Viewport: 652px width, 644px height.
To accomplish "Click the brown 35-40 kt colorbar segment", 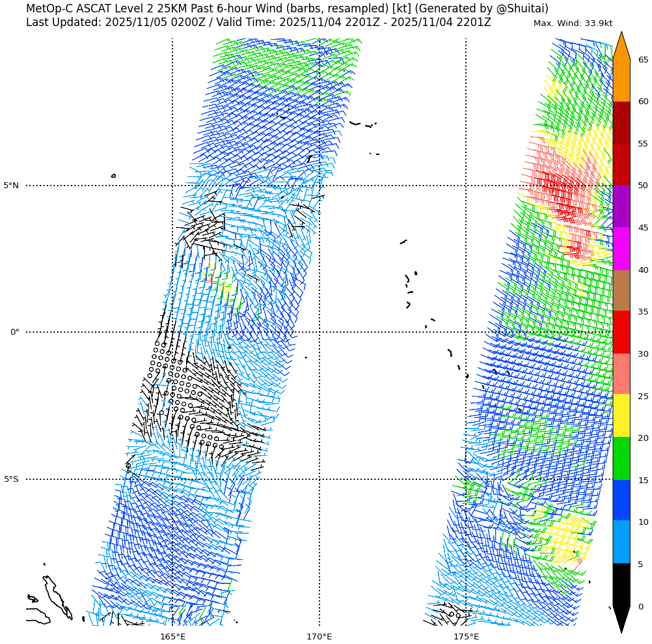I will click(621, 290).
